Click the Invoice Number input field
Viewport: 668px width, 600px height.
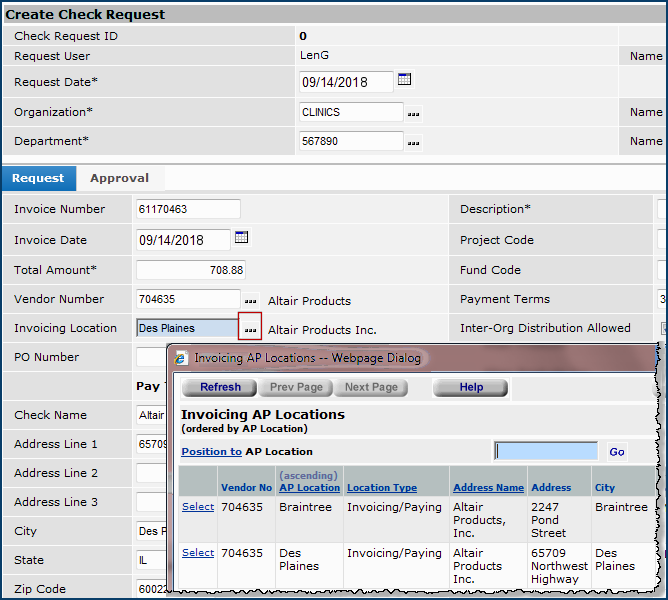click(x=188, y=209)
